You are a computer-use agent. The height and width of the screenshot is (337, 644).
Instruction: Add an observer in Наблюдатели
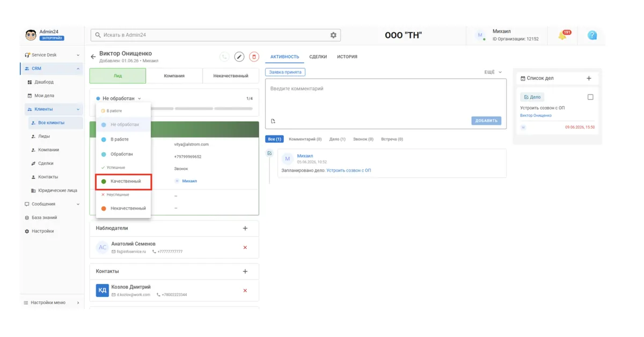click(245, 229)
